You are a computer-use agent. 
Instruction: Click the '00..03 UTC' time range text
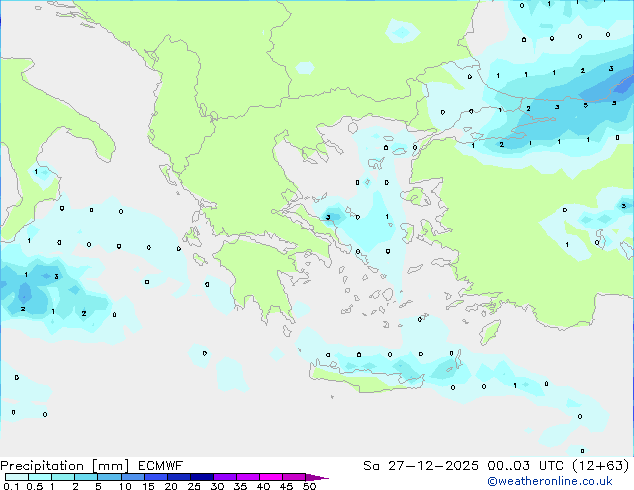click(x=525, y=466)
